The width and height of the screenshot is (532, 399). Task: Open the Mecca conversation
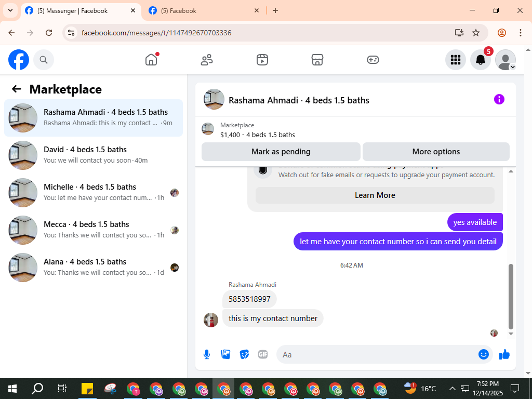pos(94,230)
